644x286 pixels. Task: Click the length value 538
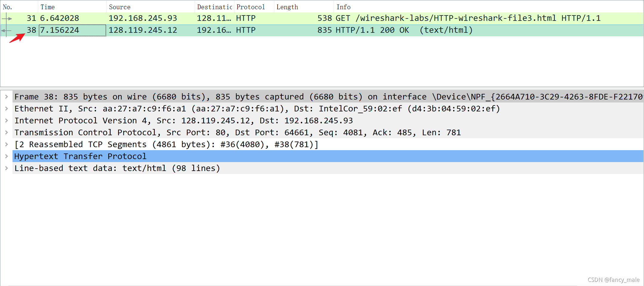tap(325, 18)
